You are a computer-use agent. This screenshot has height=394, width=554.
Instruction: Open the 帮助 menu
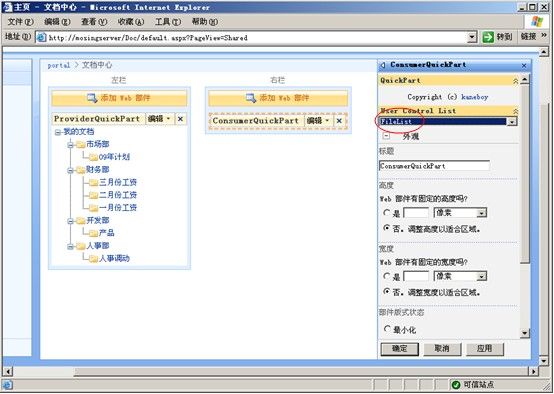point(205,22)
